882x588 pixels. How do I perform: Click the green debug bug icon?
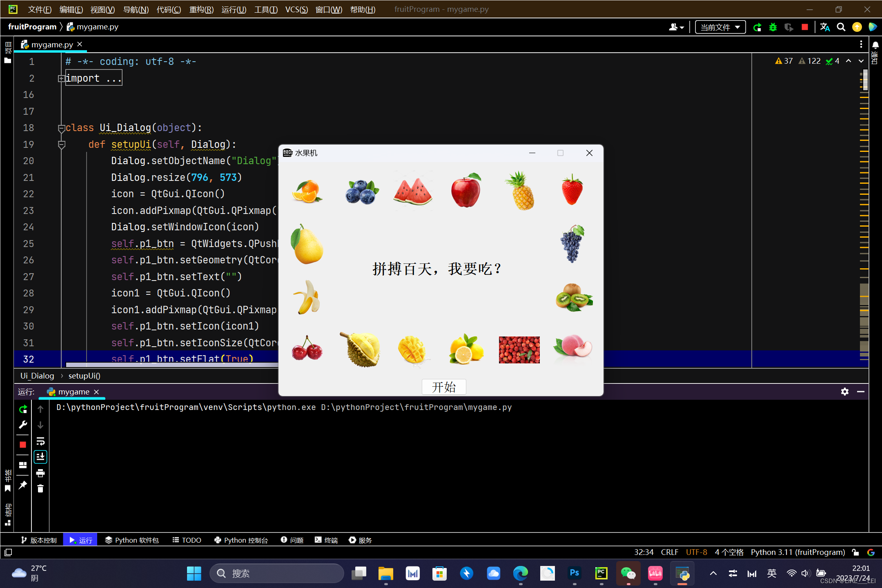(x=773, y=27)
